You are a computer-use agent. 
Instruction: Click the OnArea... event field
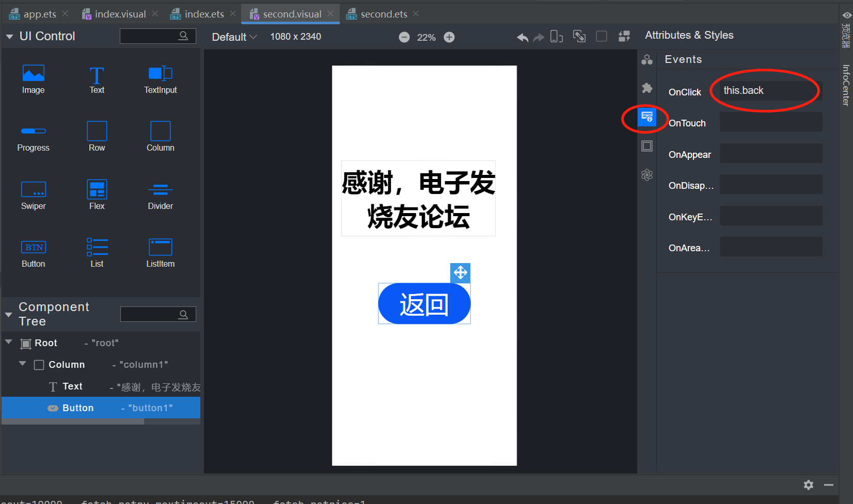pyautogui.click(x=771, y=247)
